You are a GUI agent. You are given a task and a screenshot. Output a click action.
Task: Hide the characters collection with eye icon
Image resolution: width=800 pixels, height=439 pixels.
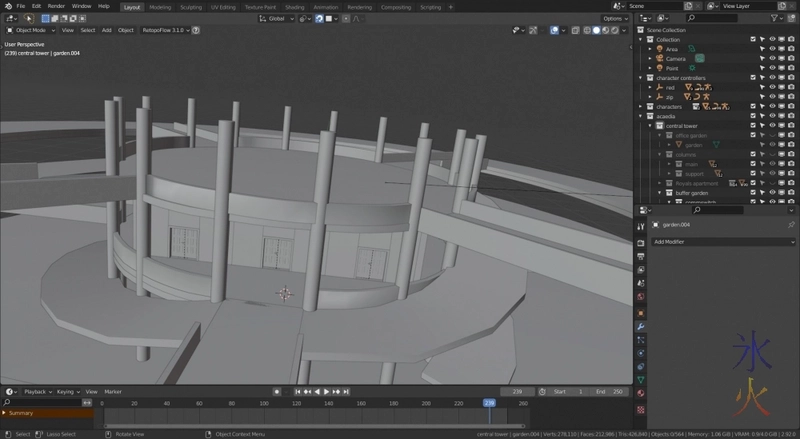773,106
